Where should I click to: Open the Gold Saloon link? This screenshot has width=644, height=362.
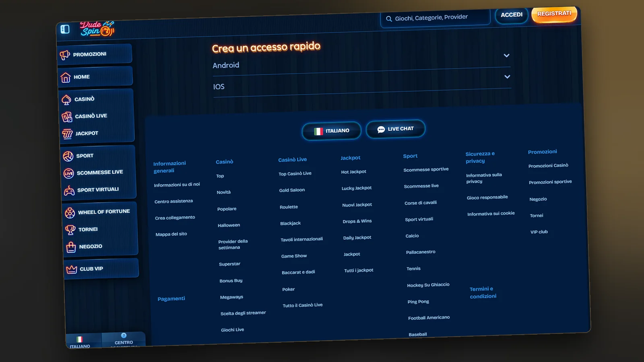pos(292,190)
